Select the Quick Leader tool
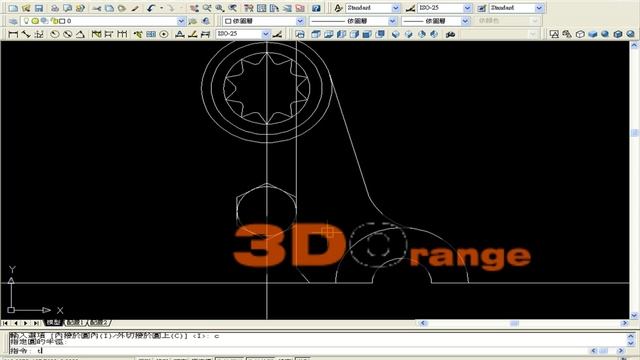The width and height of the screenshot is (640, 360). tap(138, 34)
